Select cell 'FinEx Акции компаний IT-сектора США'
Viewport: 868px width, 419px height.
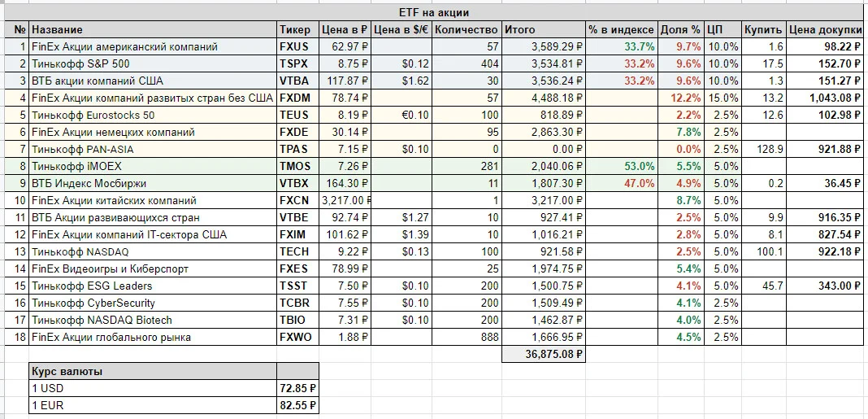pyautogui.click(x=154, y=234)
